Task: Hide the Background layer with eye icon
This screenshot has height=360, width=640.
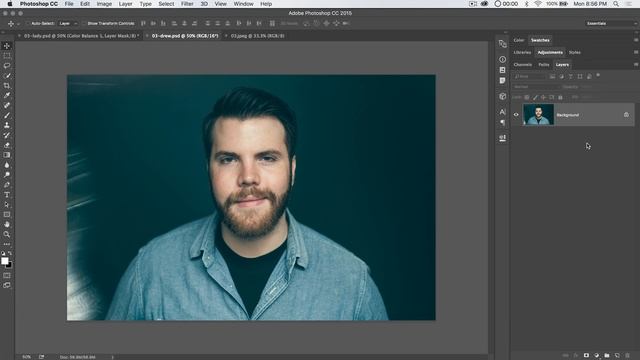Action: pos(516,115)
